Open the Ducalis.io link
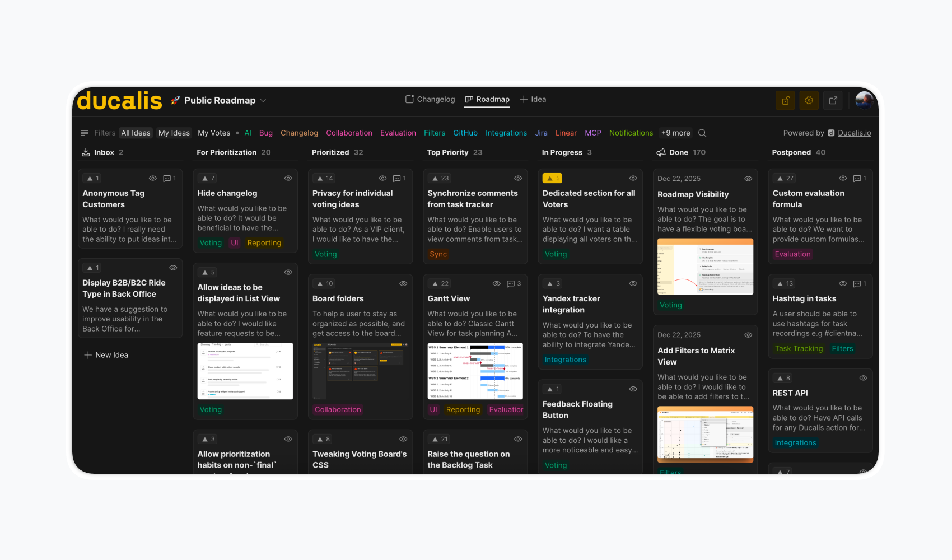The image size is (952, 560). click(854, 133)
